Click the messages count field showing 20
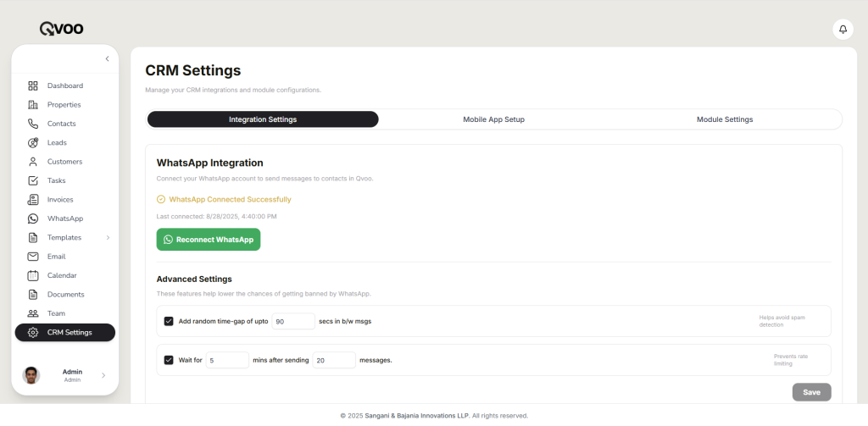The height and width of the screenshot is (426, 868). (x=334, y=360)
